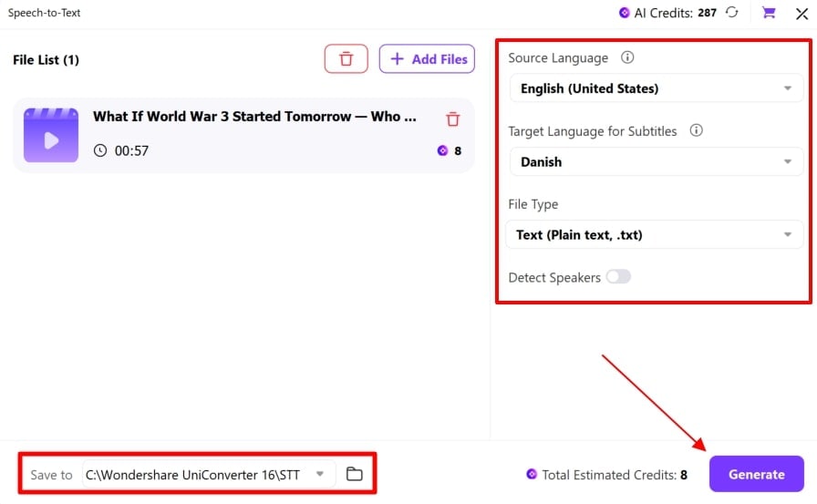817x504 pixels.
Task: Open the Source Language dropdown
Action: (x=655, y=88)
